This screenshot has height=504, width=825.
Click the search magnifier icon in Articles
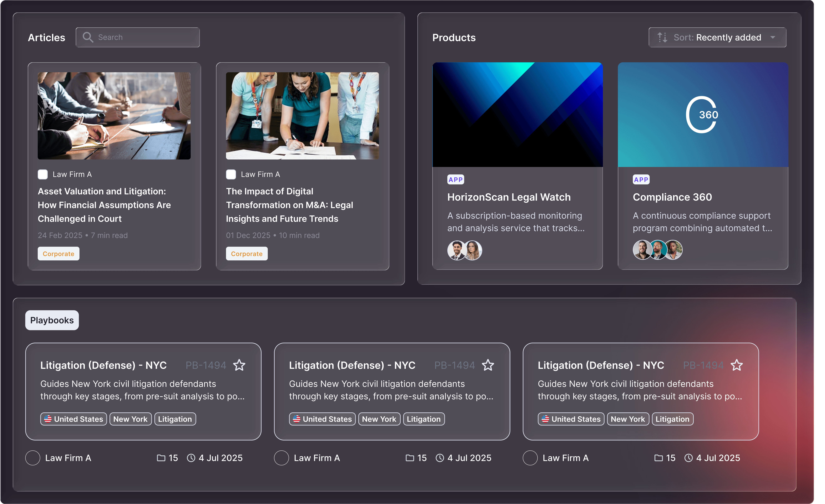88,37
